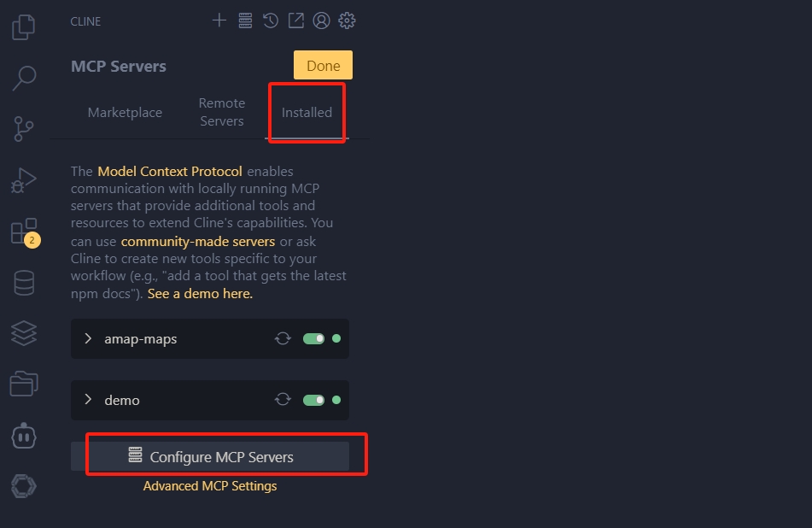
Task: Open Cline settings gear icon
Action: 347,21
